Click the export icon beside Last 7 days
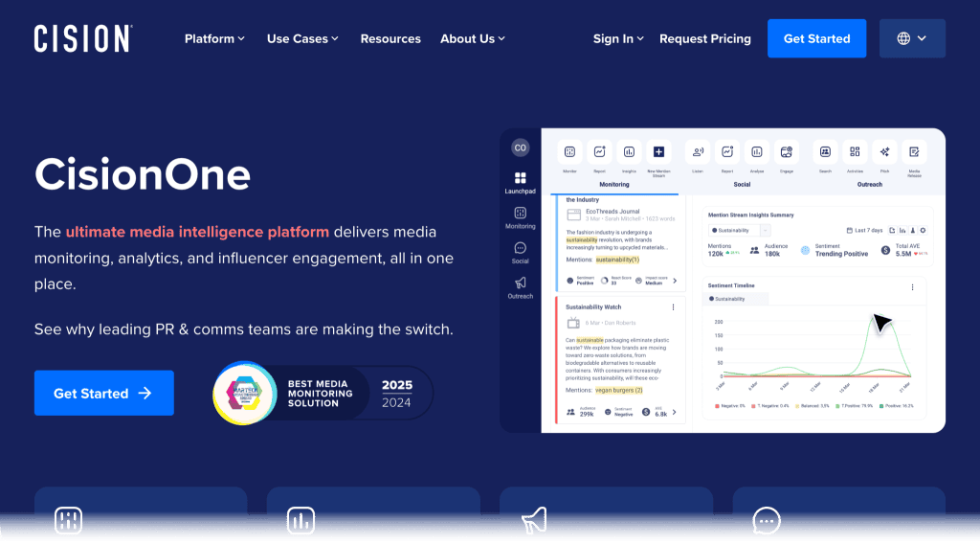980x544 pixels. 892,230
